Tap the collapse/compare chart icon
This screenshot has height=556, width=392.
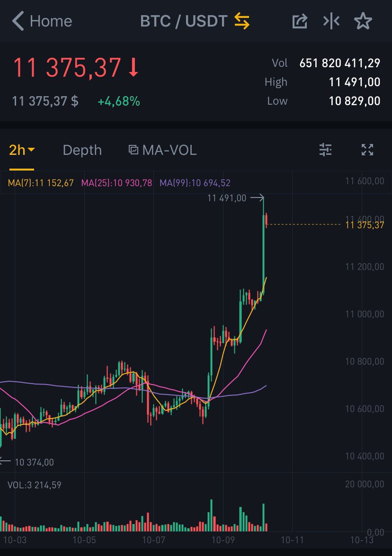pyautogui.click(x=331, y=21)
